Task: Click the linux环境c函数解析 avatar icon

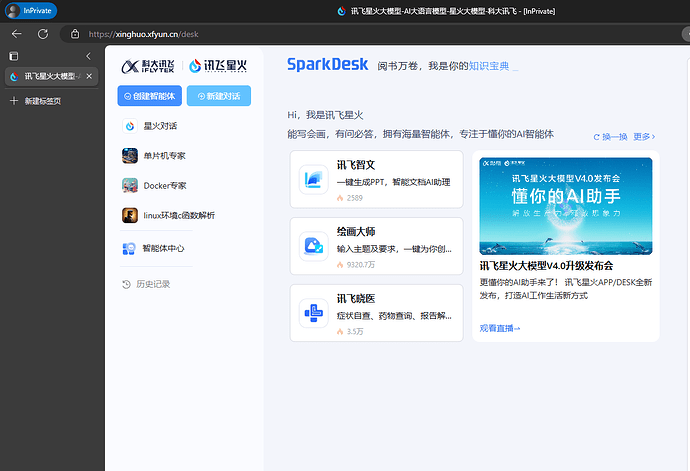Action: pos(130,215)
